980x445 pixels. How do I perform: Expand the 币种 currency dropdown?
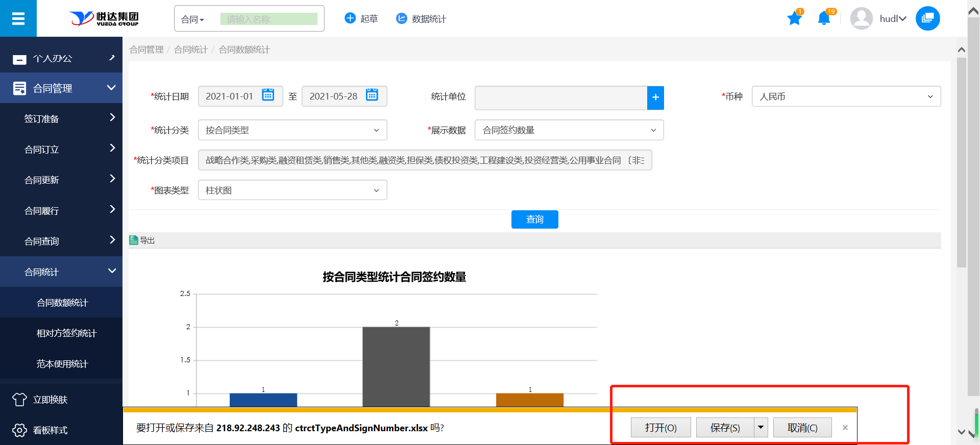point(846,96)
